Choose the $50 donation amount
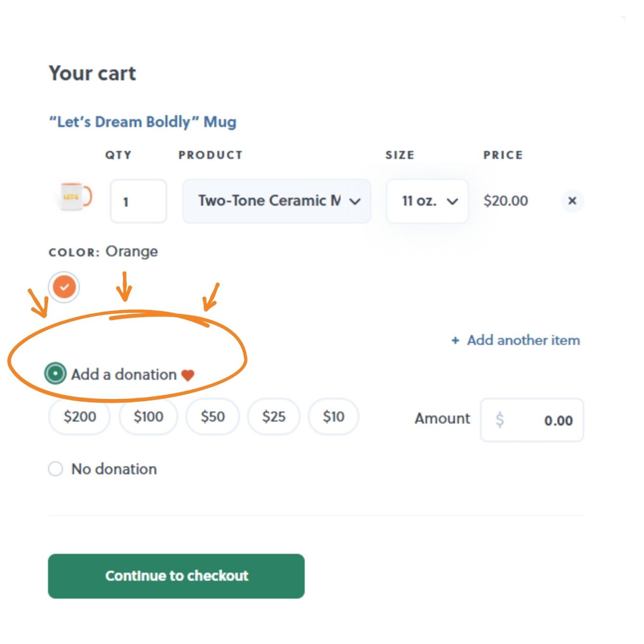The image size is (644, 644). click(x=213, y=417)
